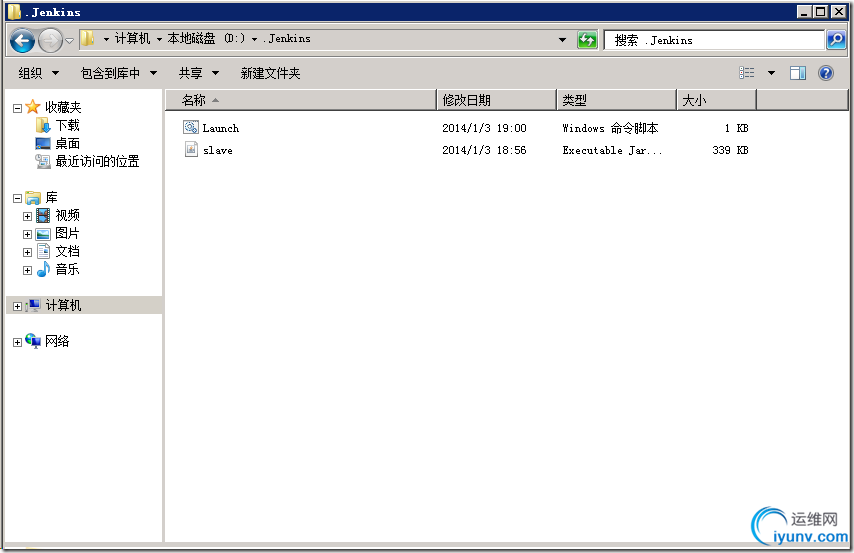Click the Windows 命令脚本 type cell
The height and width of the screenshot is (553, 854).
pos(610,128)
